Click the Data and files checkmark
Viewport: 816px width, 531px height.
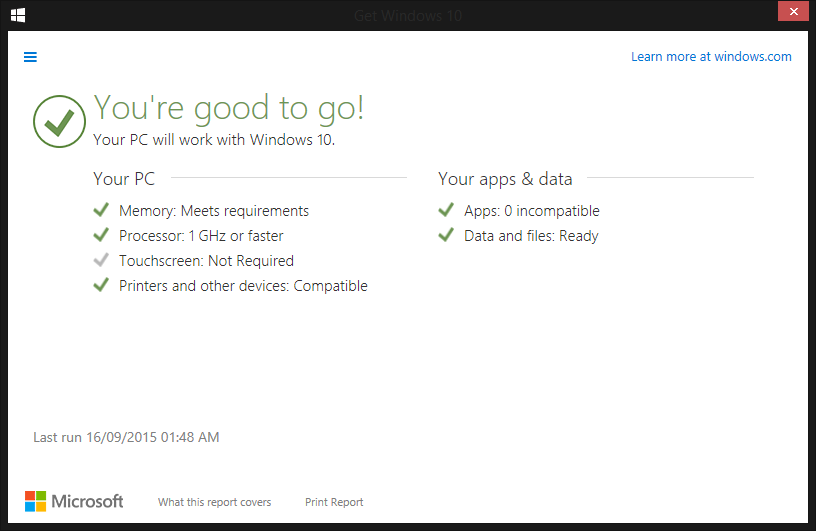(x=446, y=235)
